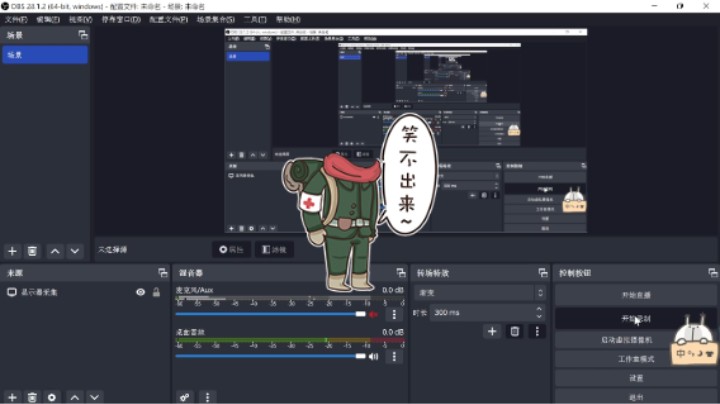Move the scene down in the list

point(75,251)
